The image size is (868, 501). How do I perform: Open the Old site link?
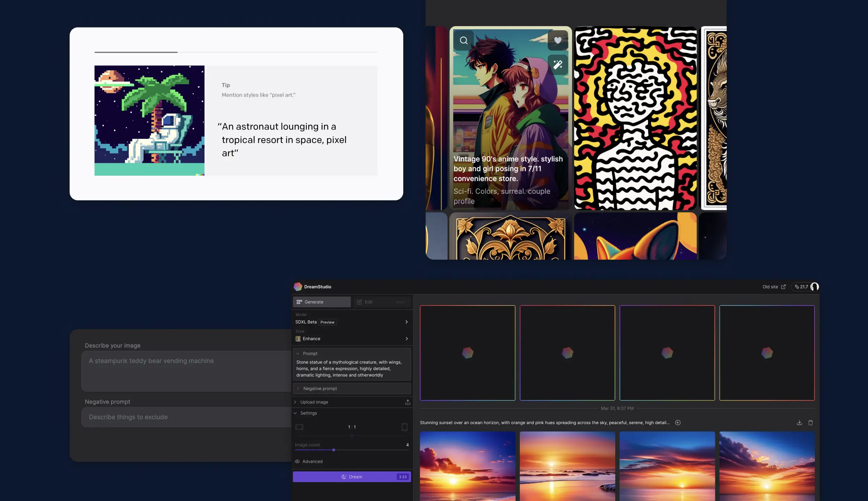[x=774, y=287]
